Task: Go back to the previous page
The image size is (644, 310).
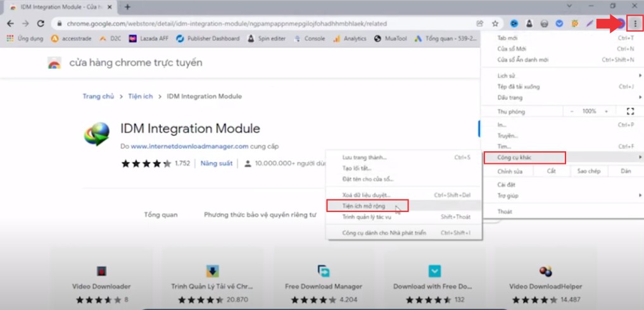Action: [x=10, y=23]
